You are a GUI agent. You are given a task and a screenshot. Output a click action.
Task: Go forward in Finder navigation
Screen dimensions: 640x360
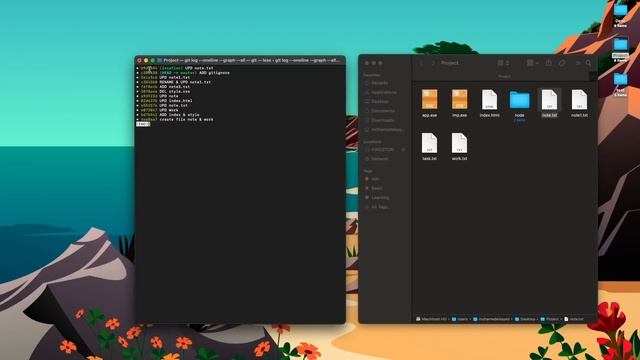(x=433, y=63)
